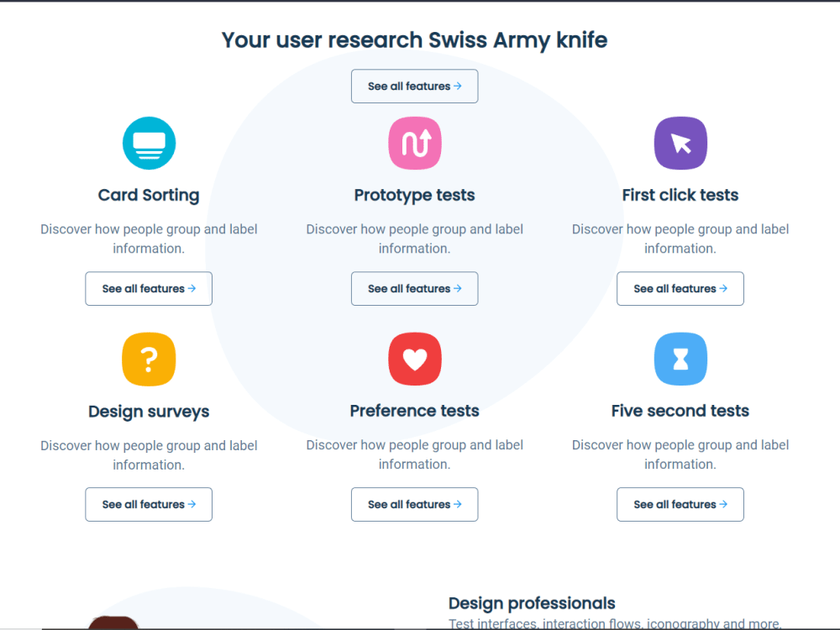Image resolution: width=840 pixels, height=630 pixels.
Task: Click the Prototype tests heading
Action: point(415,195)
